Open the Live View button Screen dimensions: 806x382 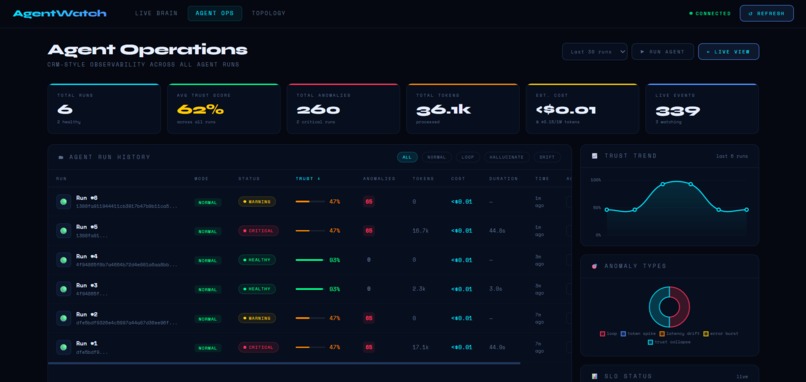coord(728,51)
